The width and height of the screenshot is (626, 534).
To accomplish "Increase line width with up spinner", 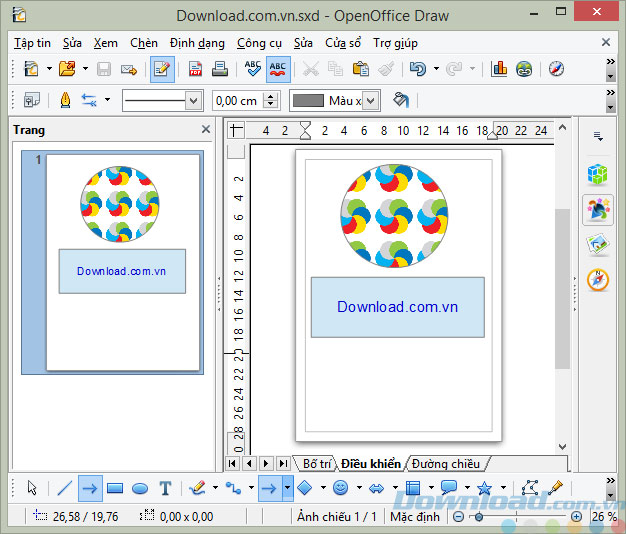I will tap(271, 96).
